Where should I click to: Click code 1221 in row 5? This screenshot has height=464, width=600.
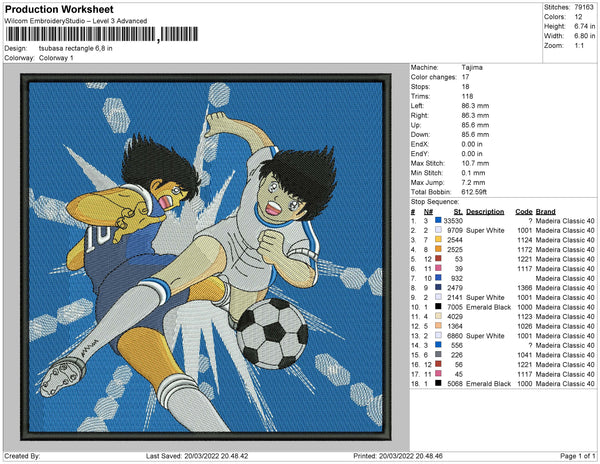(x=525, y=259)
